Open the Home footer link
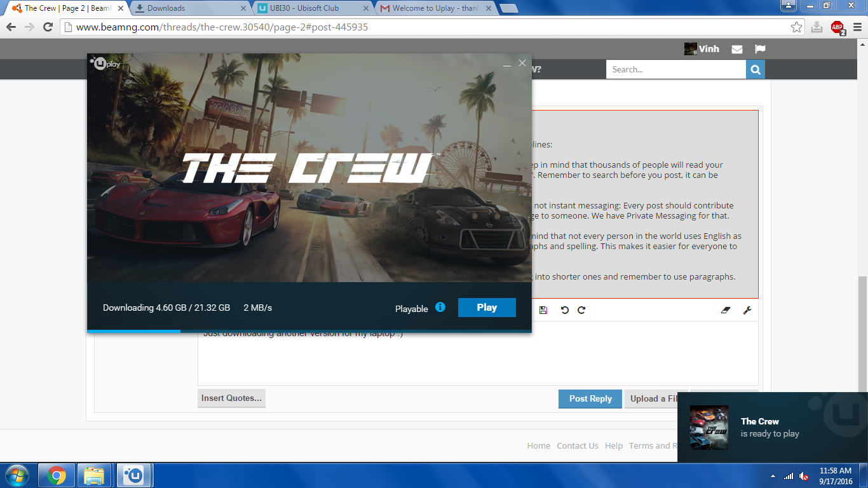 coord(539,445)
